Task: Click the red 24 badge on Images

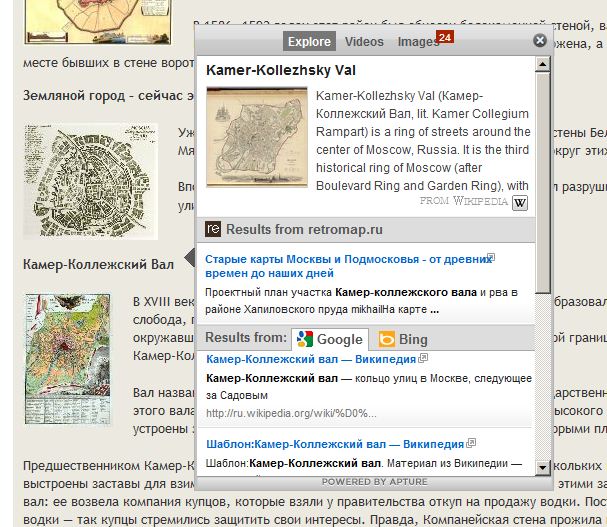Action: (x=446, y=37)
